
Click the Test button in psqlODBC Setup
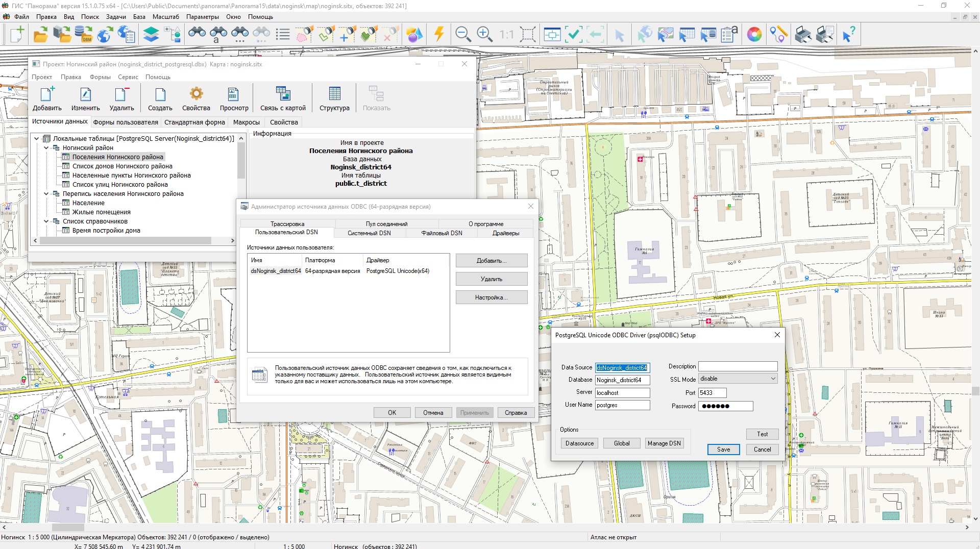point(762,434)
